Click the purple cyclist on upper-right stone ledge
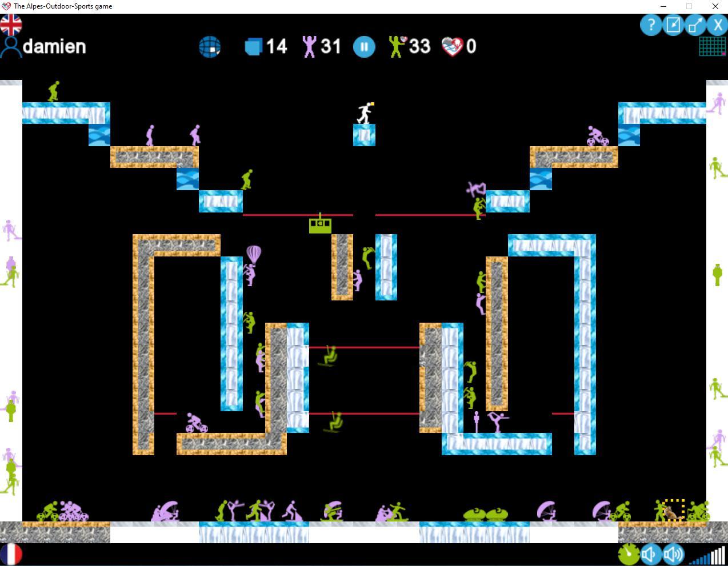Image resolution: width=728 pixels, height=566 pixels. 598,136
